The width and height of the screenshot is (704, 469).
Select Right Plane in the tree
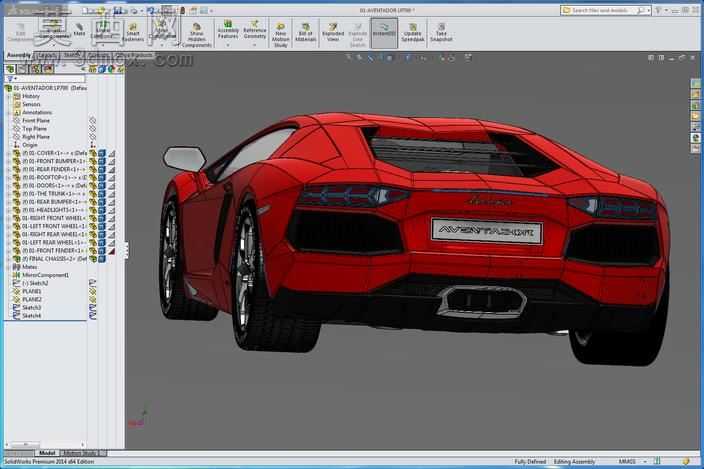(x=36, y=136)
